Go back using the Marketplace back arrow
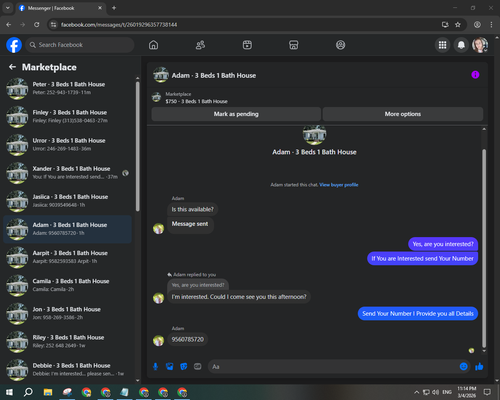This screenshot has width=500, height=400. (12, 67)
